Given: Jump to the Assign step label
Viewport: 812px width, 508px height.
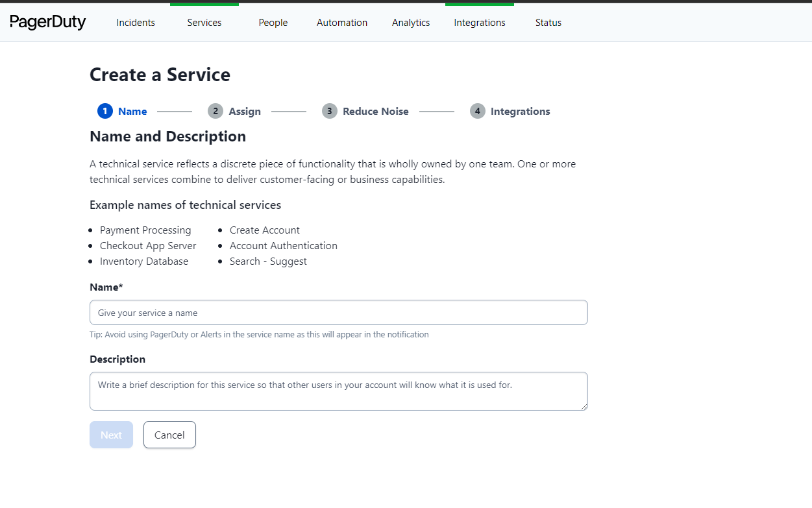Looking at the screenshot, I should tap(245, 112).
